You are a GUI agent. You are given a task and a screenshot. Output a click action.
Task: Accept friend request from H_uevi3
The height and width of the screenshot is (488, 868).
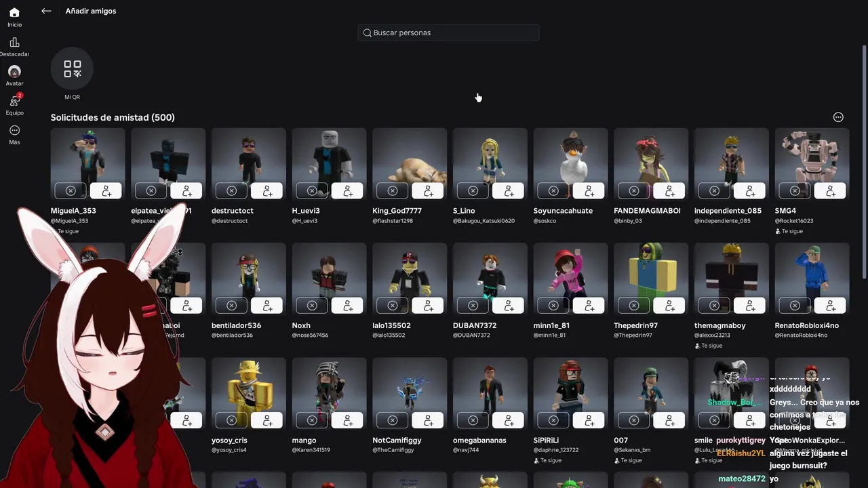point(348,191)
